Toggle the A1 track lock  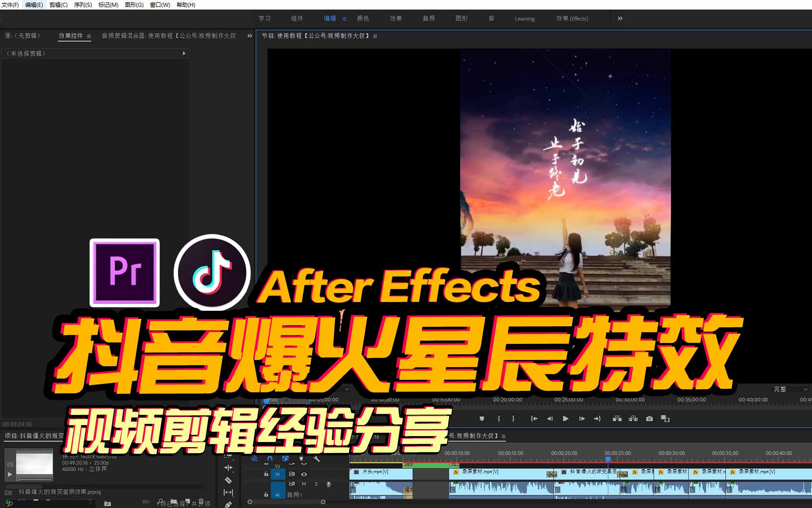click(x=266, y=494)
